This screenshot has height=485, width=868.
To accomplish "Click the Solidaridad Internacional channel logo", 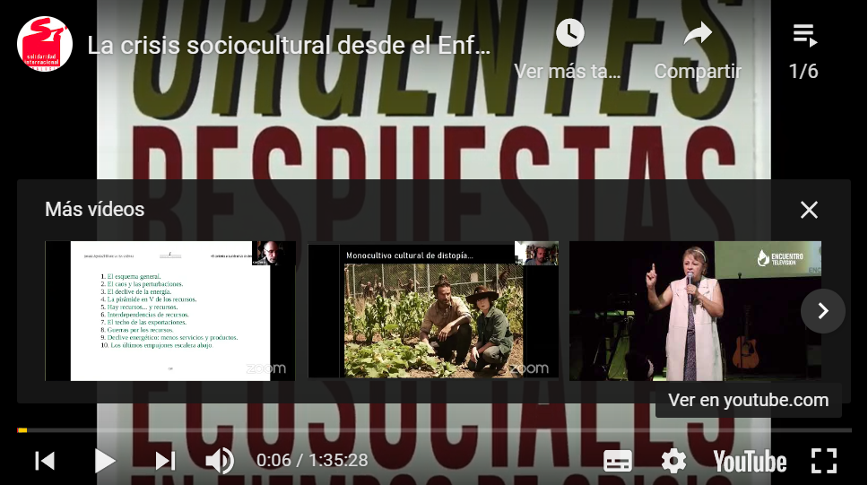I will coord(45,44).
